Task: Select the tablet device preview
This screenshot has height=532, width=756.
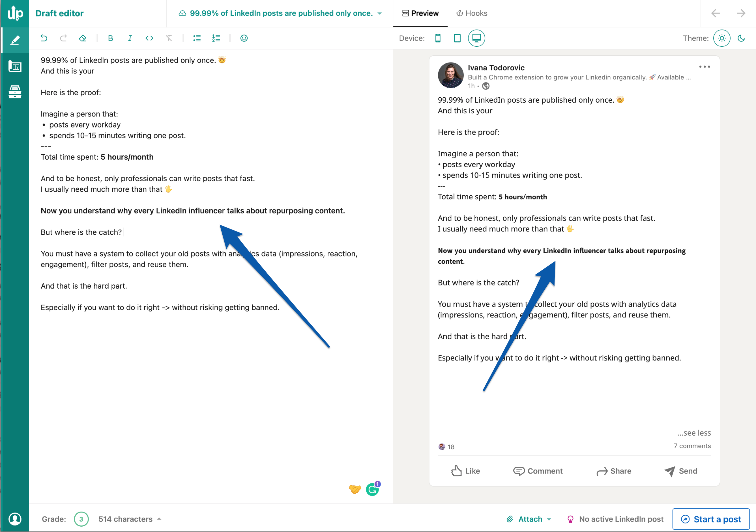Action: pyautogui.click(x=458, y=38)
